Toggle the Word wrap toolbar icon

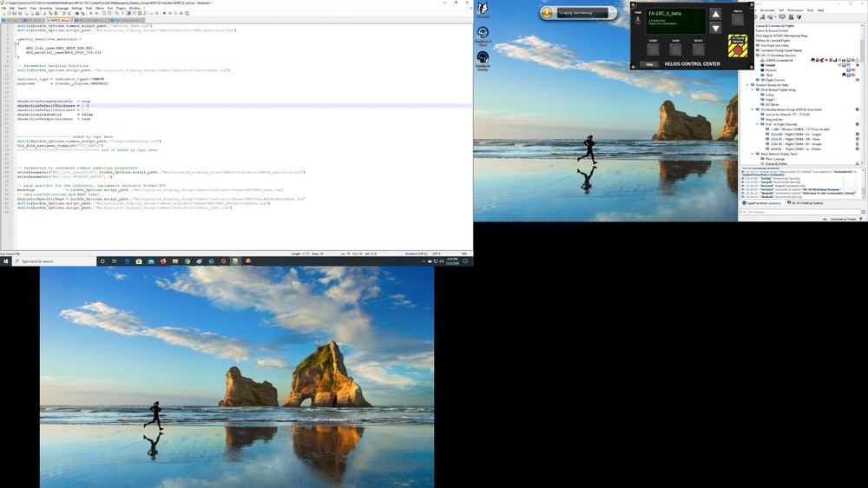[x=117, y=13]
